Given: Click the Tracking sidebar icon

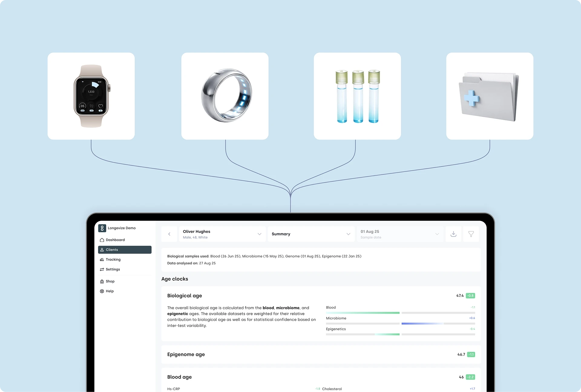Looking at the screenshot, I should click(x=102, y=260).
